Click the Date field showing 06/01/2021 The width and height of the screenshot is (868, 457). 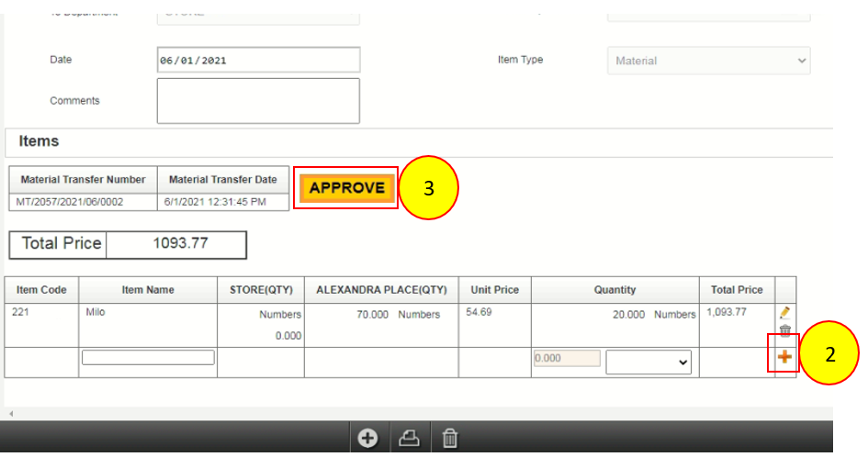258,61
